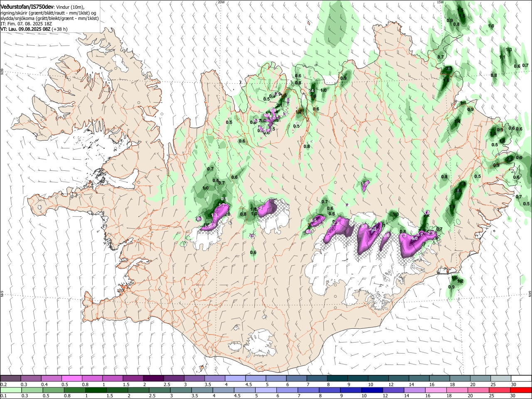Choose the pink swatch labeled 18
532x399 pixels.
pos(457,390)
